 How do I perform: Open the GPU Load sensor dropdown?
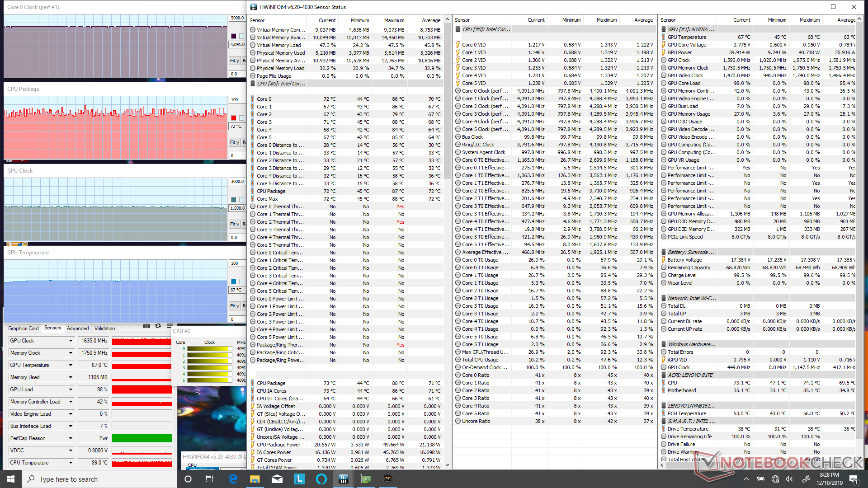coord(71,389)
